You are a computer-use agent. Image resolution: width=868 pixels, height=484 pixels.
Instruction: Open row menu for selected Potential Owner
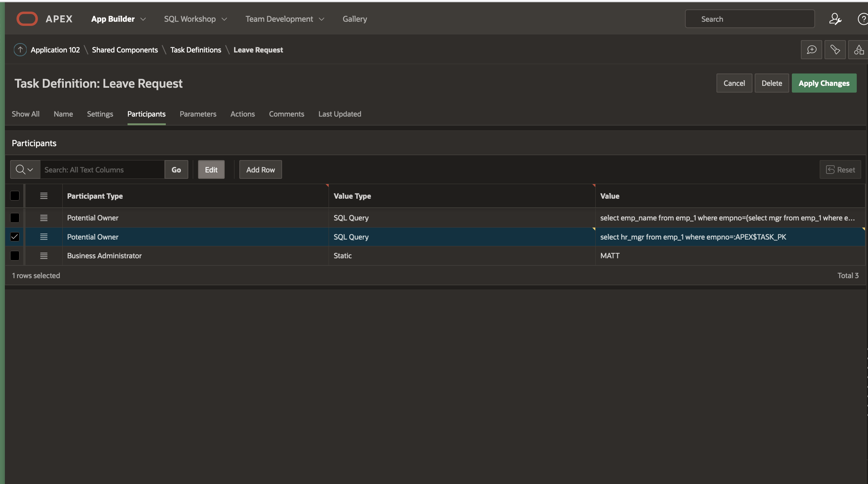pyautogui.click(x=44, y=237)
